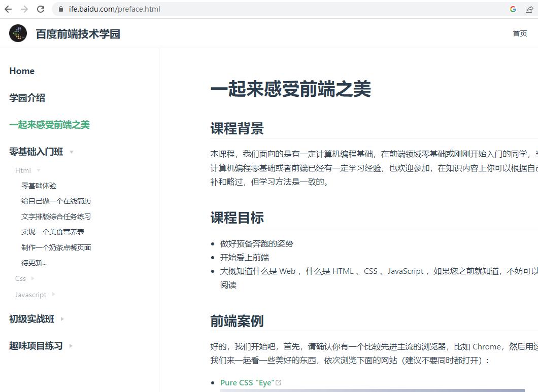Viewport: 538px width, 392px height.
Task: Collapse the Html subsection
Action: pyautogui.click(x=39, y=170)
